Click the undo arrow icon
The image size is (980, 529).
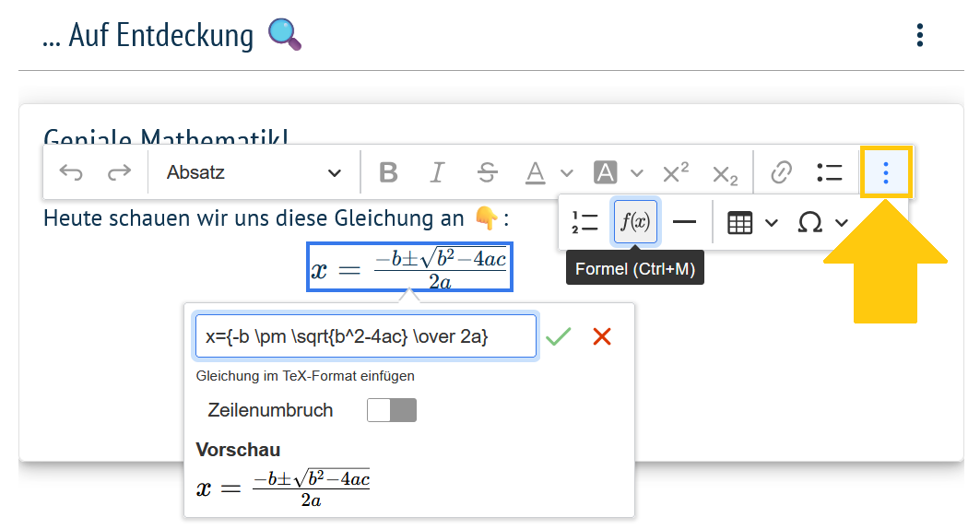pos(70,172)
